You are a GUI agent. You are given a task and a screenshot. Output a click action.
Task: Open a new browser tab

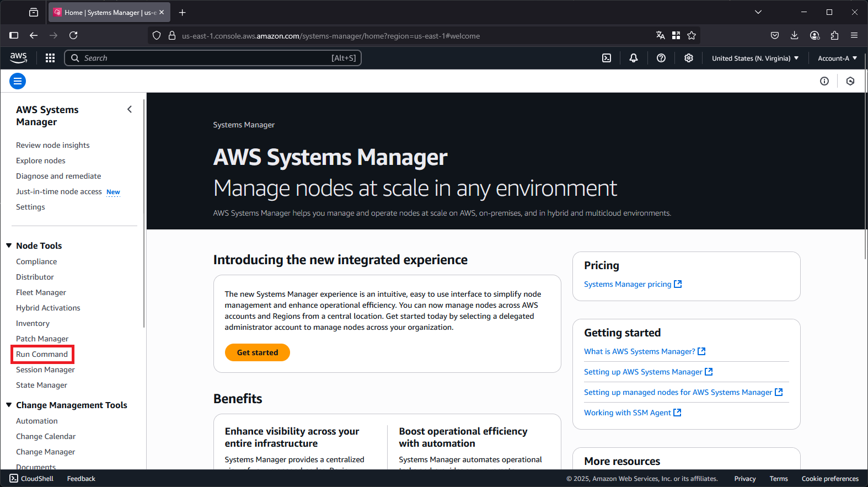pyautogui.click(x=183, y=12)
